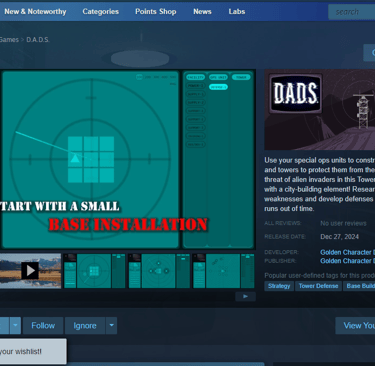The height and width of the screenshot is (366, 375).
Task: Open the Games breadcrumb link
Action: point(9,40)
